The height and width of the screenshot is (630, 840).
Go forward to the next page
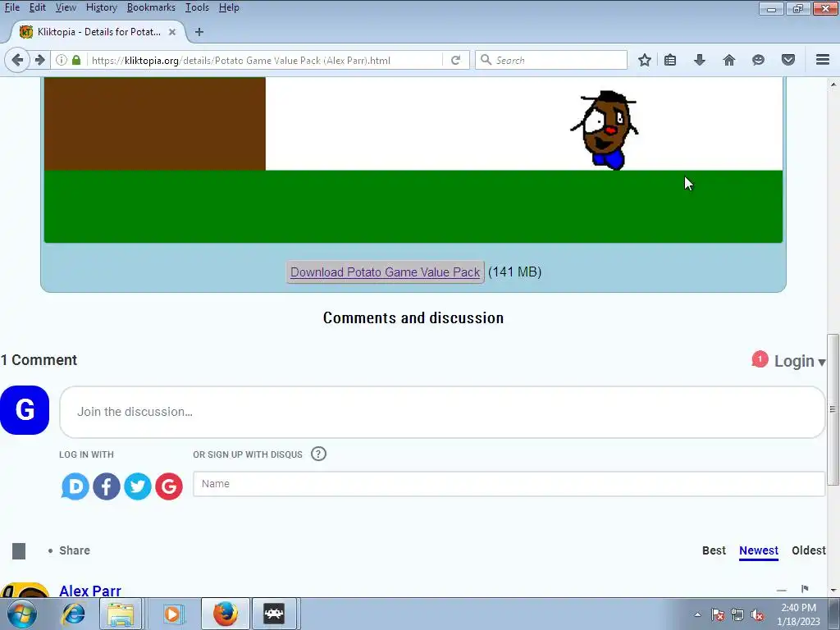coord(39,60)
